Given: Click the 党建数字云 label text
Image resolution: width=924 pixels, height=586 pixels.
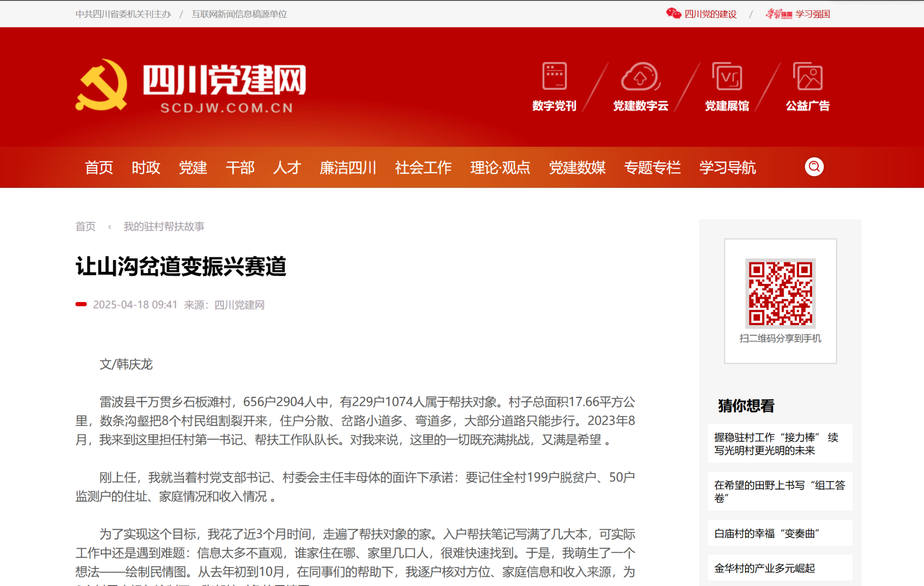Looking at the screenshot, I should point(641,106).
